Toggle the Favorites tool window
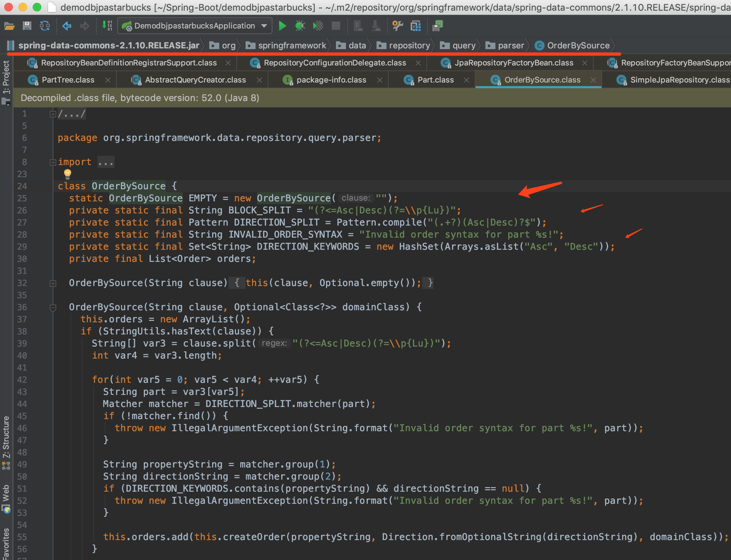 click(6, 544)
